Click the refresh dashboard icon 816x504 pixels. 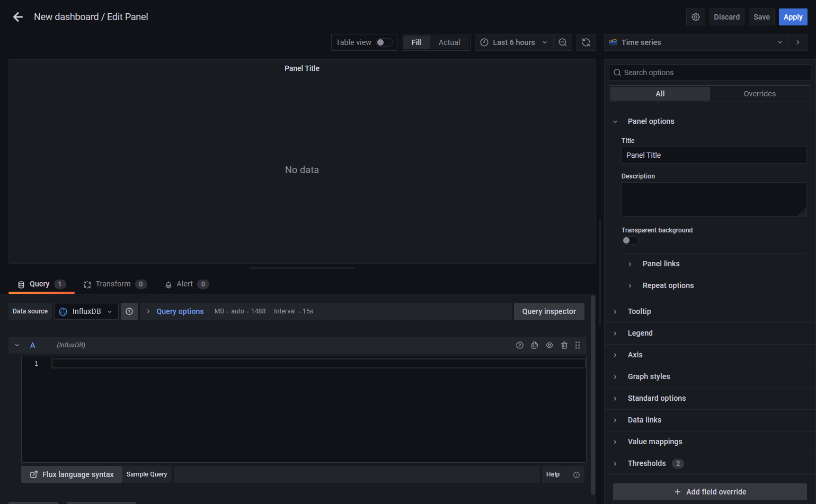586,42
